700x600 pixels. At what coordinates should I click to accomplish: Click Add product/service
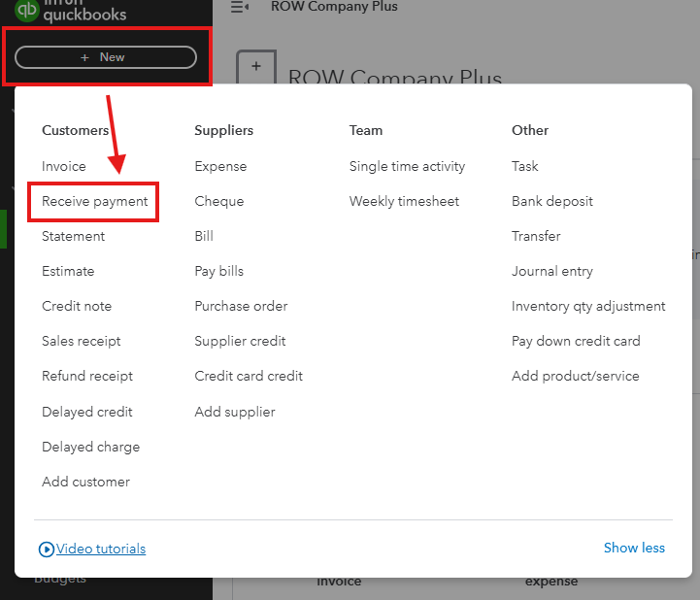[576, 376]
